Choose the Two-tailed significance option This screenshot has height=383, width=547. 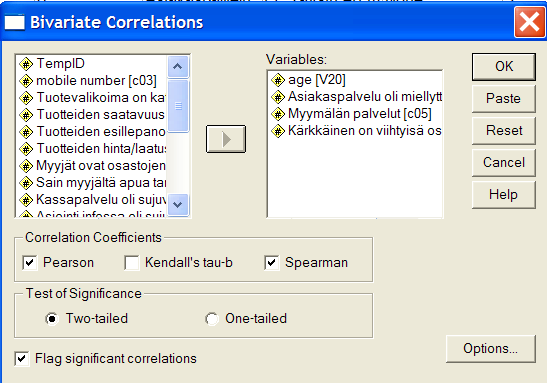[x=52, y=319]
